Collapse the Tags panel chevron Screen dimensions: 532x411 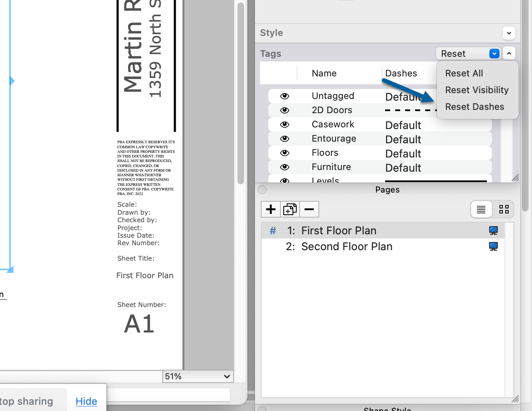click(509, 53)
